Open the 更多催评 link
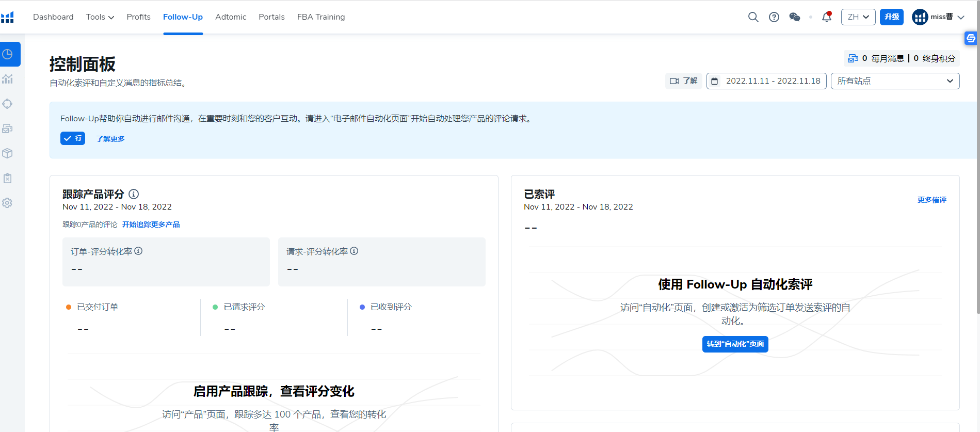Image resolution: width=980 pixels, height=432 pixels. pos(932,200)
